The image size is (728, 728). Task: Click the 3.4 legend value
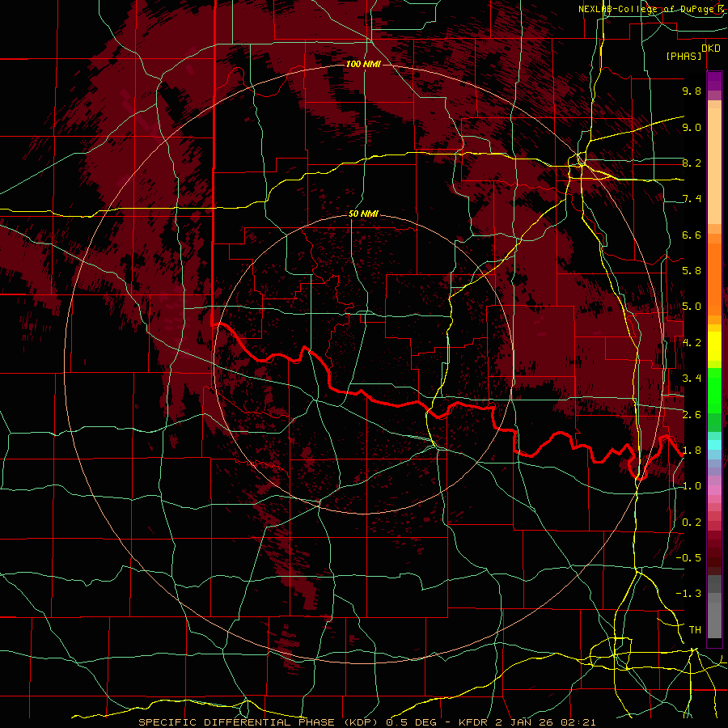pos(692,379)
